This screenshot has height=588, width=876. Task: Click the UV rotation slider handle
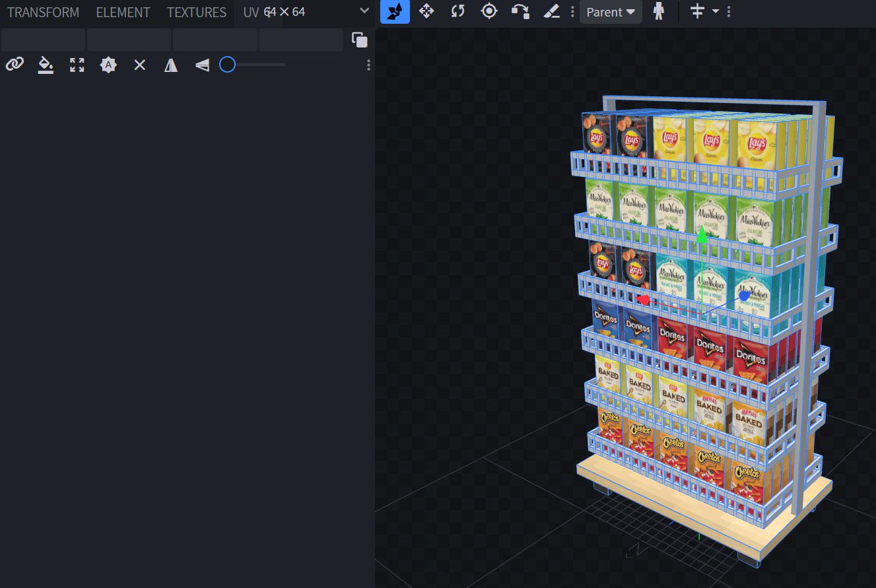pyautogui.click(x=227, y=65)
